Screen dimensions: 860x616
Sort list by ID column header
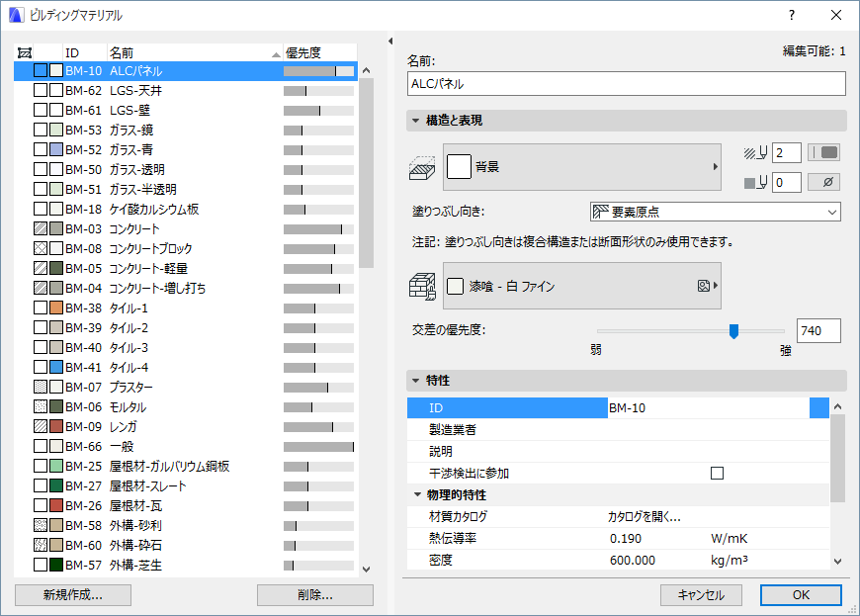pos(85,52)
